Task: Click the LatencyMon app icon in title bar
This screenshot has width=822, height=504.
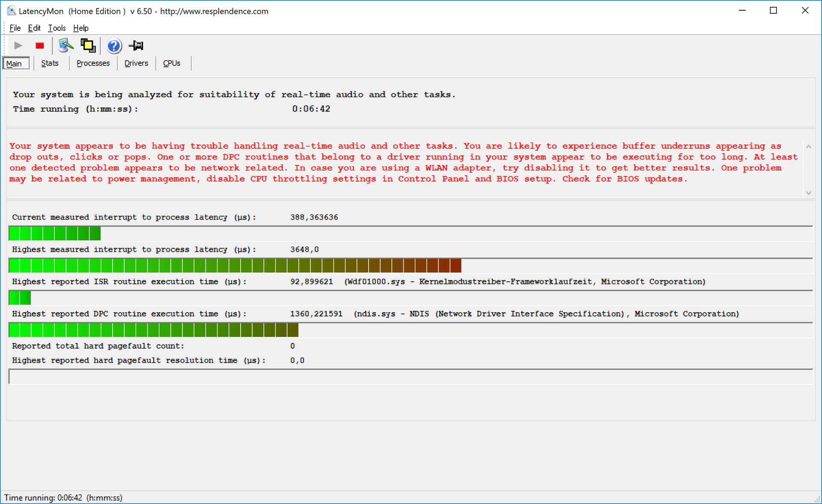Action: (x=11, y=11)
